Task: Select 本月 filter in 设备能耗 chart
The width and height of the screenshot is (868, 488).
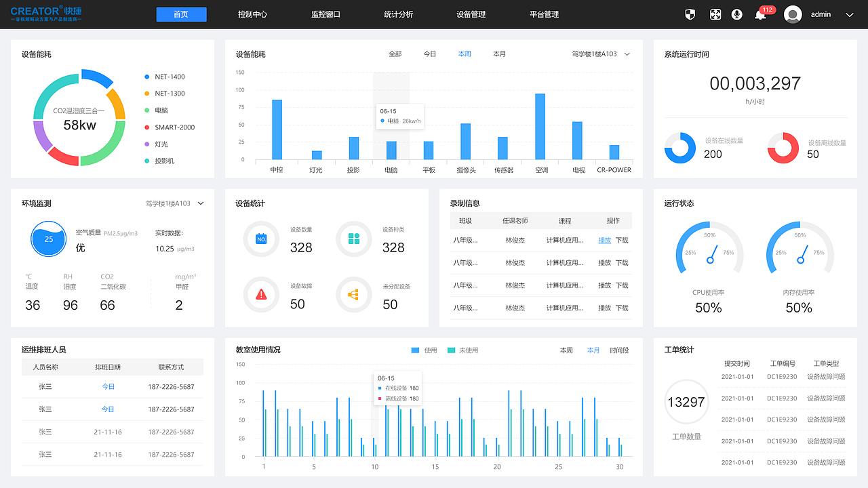Action: pyautogui.click(x=500, y=54)
